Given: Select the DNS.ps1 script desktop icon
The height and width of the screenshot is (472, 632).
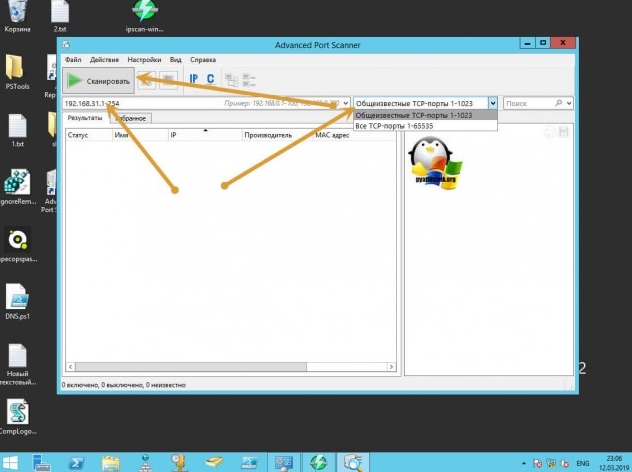Looking at the screenshot, I should tap(17, 300).
